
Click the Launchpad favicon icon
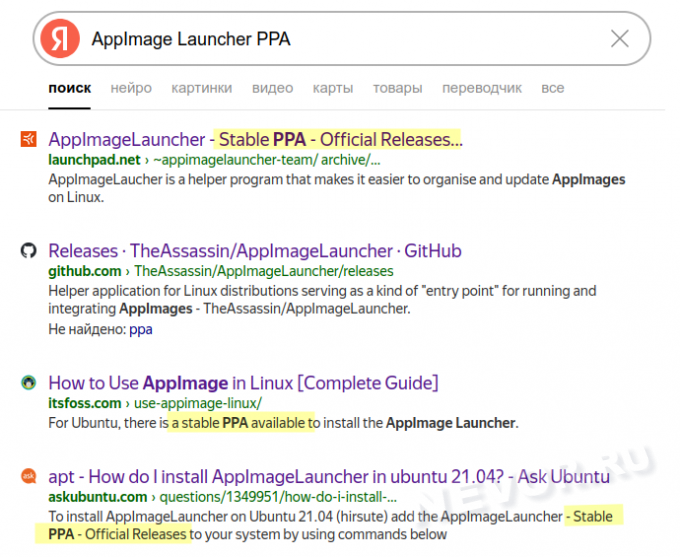pyautogui.click(x=29, y=139)
